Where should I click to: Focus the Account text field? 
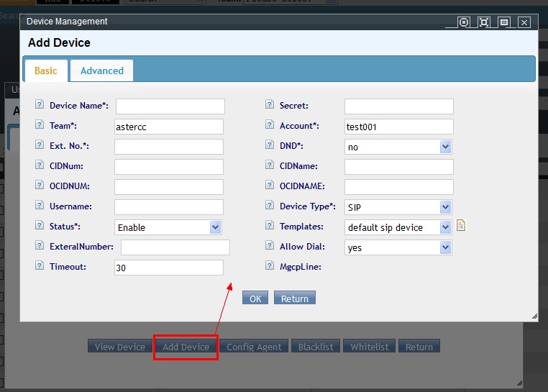pyautogui.click(x=398, y=127)
